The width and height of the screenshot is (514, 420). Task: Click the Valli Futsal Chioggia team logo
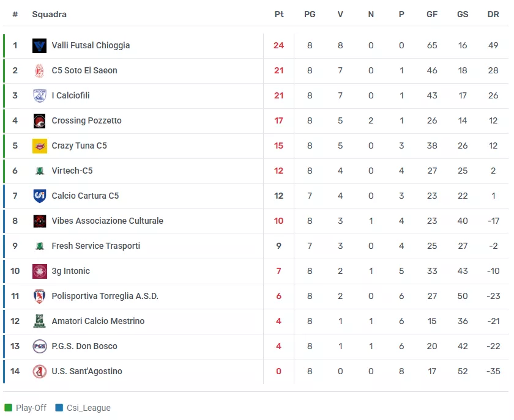coord(40,45)
